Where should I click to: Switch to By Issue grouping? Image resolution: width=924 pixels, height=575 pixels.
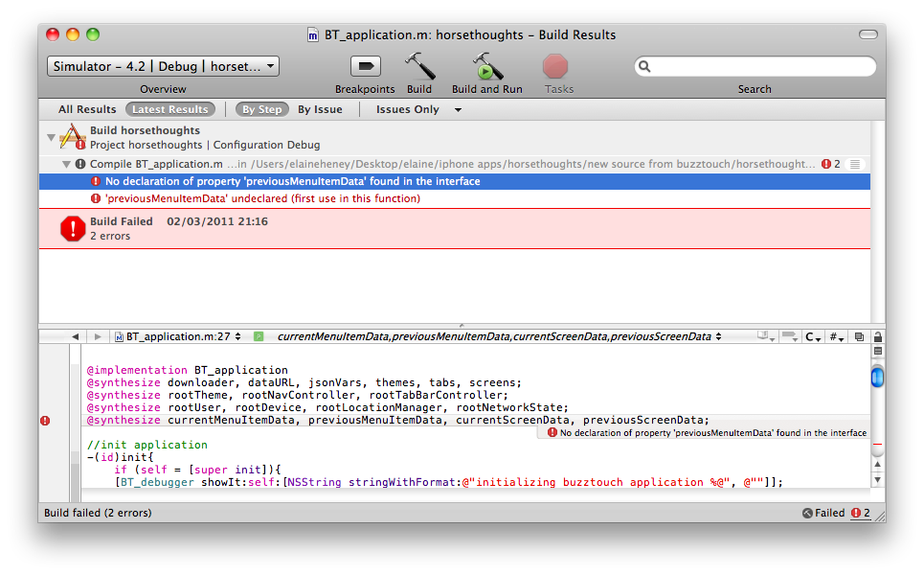tap(320, 109)
